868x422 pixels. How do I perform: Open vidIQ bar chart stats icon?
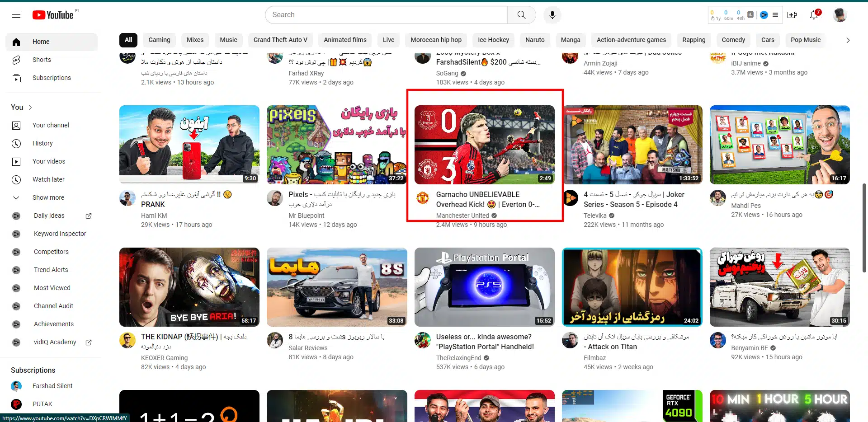tap(750, 15)
